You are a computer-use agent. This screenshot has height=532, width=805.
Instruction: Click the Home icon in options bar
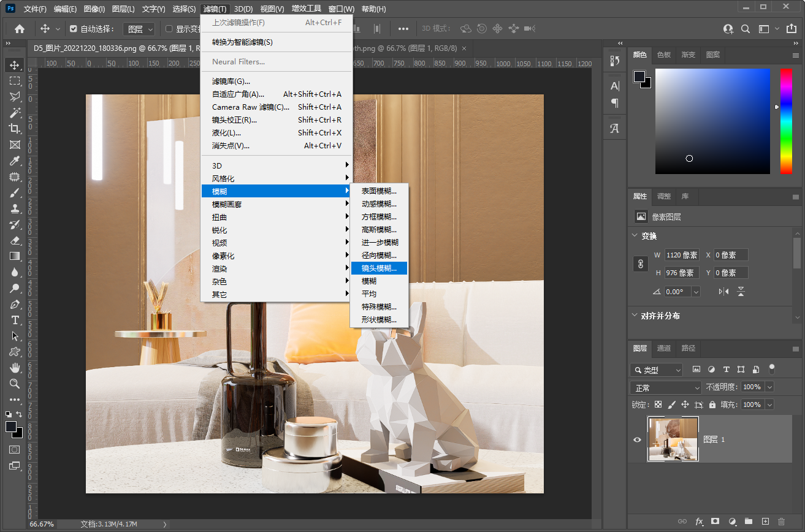20,29
